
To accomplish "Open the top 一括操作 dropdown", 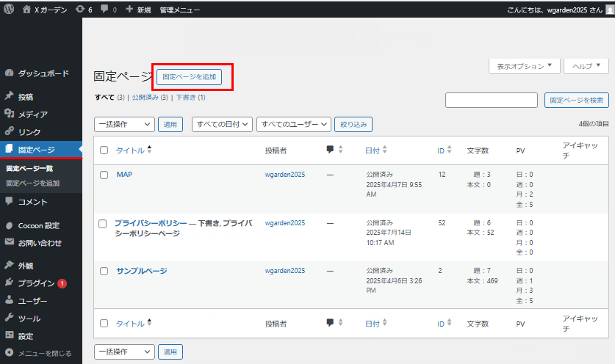I will [x=124, y=125].
